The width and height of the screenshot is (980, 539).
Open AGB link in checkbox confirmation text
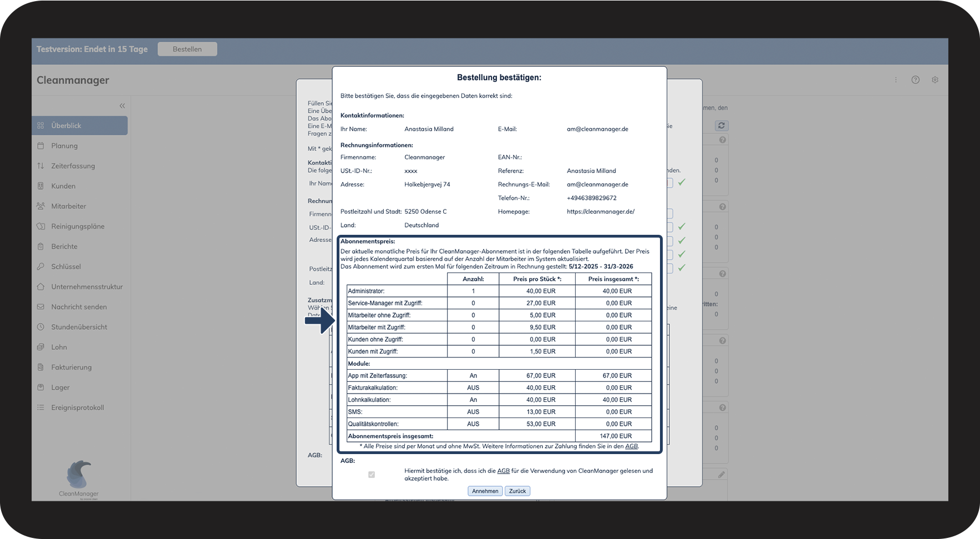coord(504,471)
